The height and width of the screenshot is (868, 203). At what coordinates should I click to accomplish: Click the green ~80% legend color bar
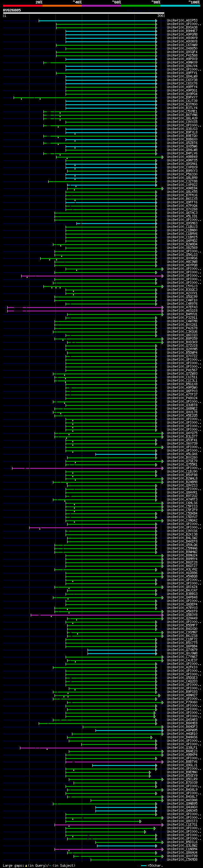point(141,6)
